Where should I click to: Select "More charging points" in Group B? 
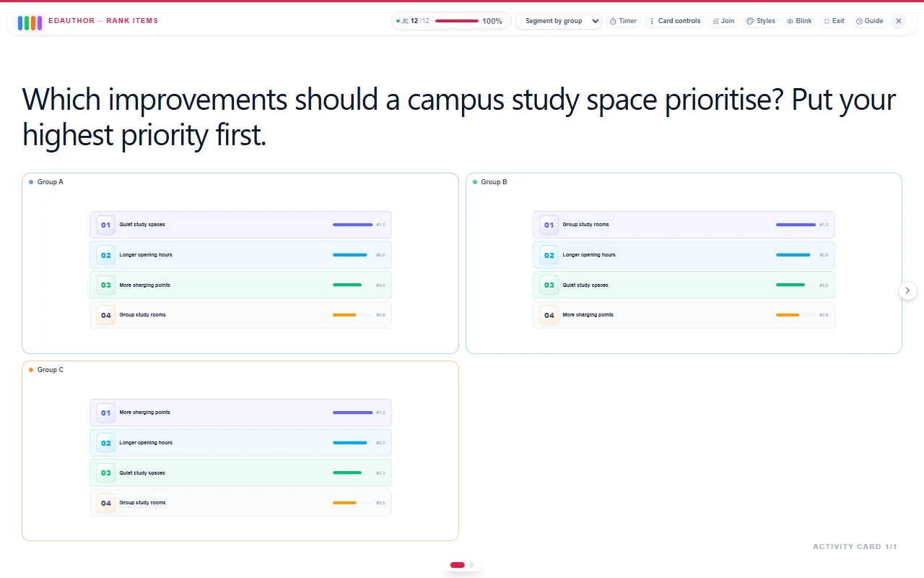click(684, 315)
